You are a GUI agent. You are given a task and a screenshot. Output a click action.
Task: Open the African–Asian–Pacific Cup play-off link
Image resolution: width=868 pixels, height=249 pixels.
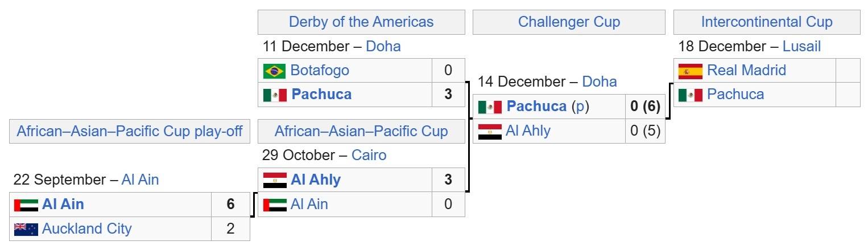(x=130, y=132)
